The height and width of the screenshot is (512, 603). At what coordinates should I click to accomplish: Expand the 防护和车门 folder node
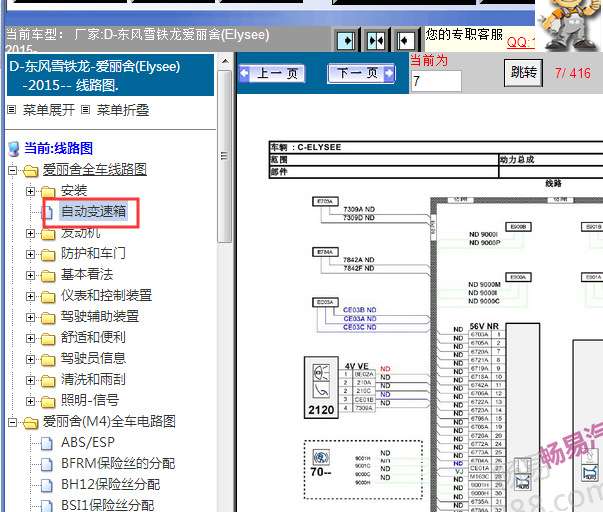(x=30, y=254)
